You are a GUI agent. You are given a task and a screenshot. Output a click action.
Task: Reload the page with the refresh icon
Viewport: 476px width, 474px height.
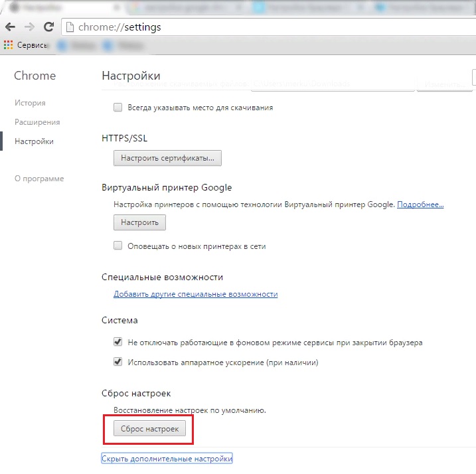pyautogui.click(x=48, y=27)
